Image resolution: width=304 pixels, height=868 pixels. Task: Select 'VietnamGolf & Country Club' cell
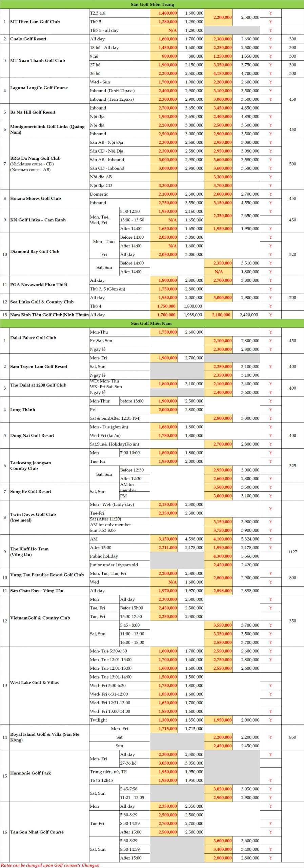[x=49, y=620]
